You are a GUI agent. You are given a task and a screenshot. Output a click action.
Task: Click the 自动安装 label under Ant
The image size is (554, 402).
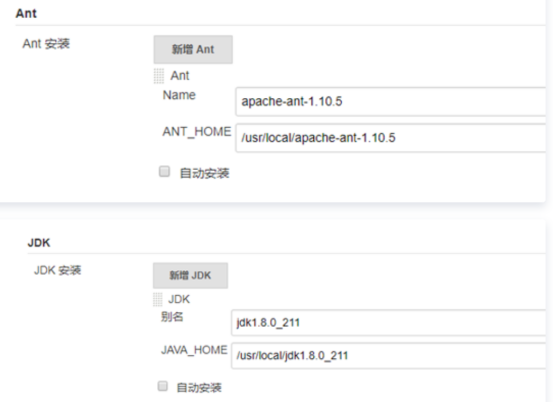[x=205, y=173]
